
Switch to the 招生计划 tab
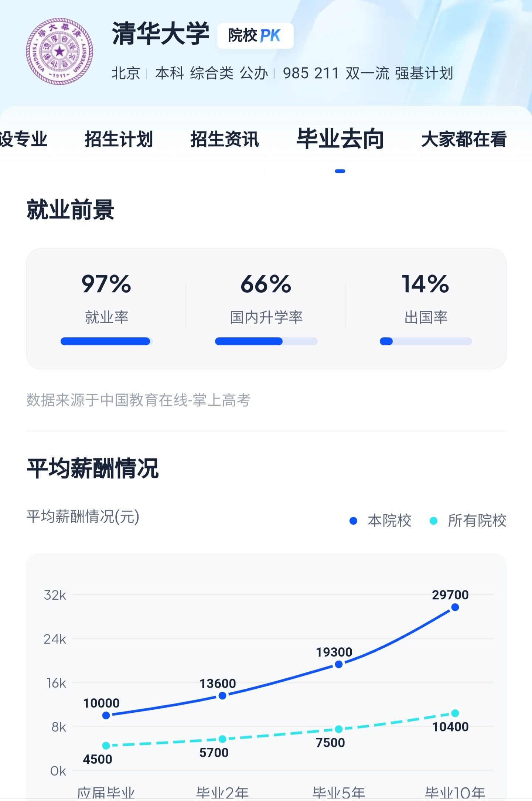pos(119,139)
